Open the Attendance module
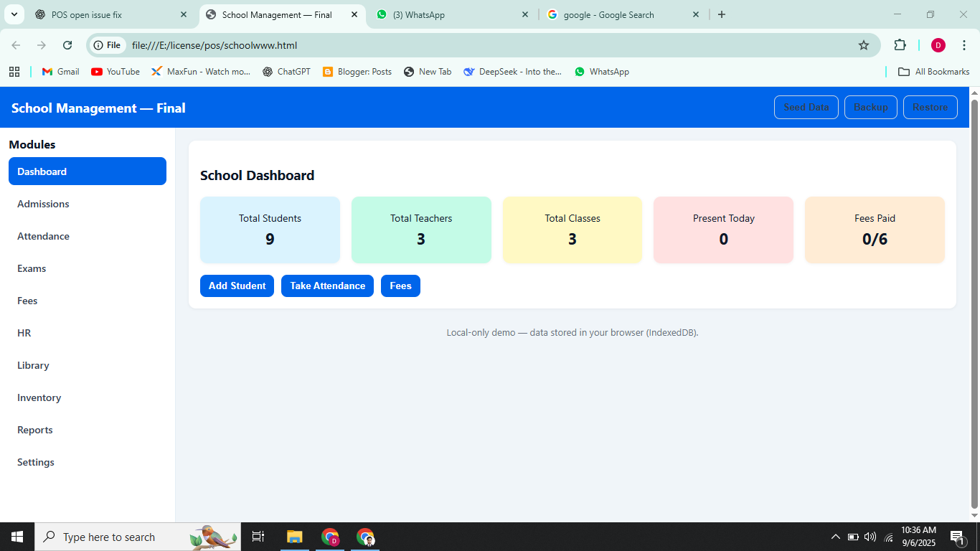This screenshot has width=980, height=551. tap(43, 235)
